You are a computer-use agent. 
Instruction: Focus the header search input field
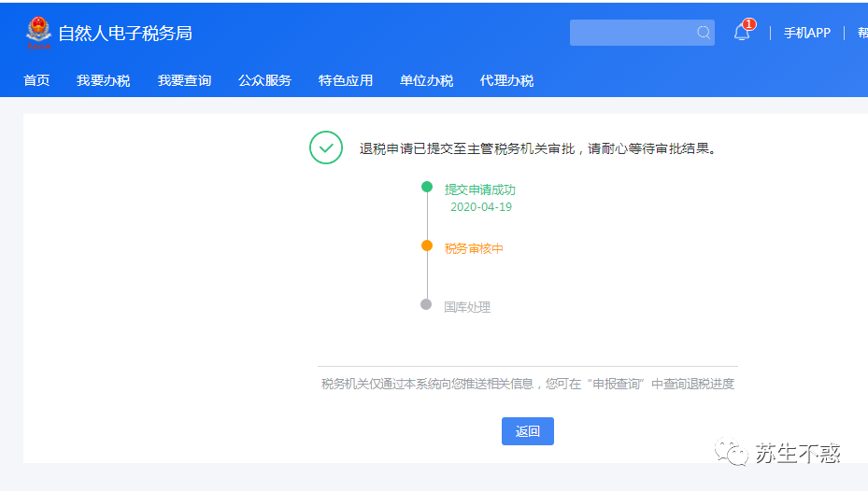[642, 33]
